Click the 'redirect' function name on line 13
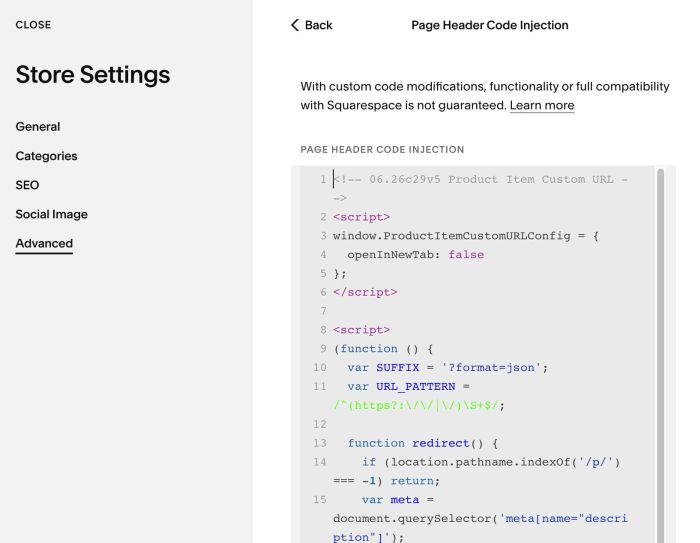 [x=441, y=443]
